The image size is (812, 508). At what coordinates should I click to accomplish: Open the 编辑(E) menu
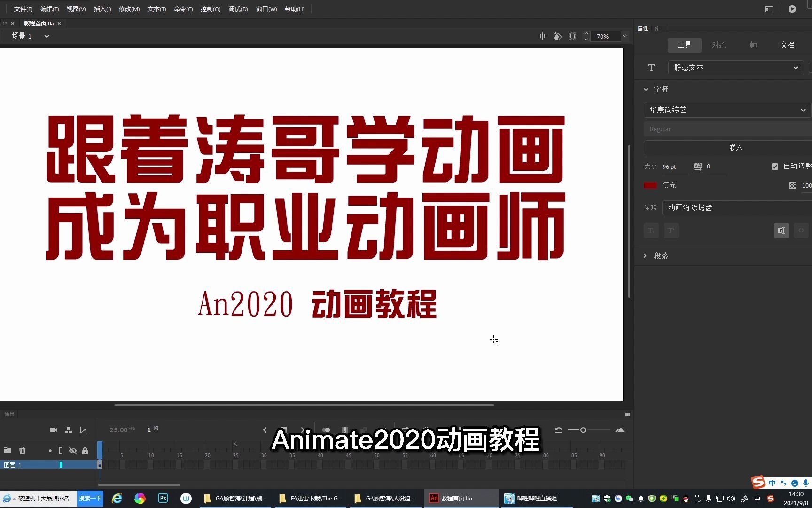click(49, 9)
